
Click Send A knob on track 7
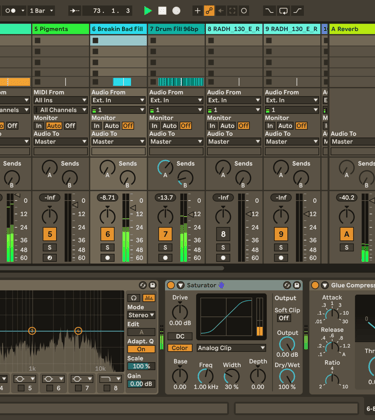[x=165, y=168]
